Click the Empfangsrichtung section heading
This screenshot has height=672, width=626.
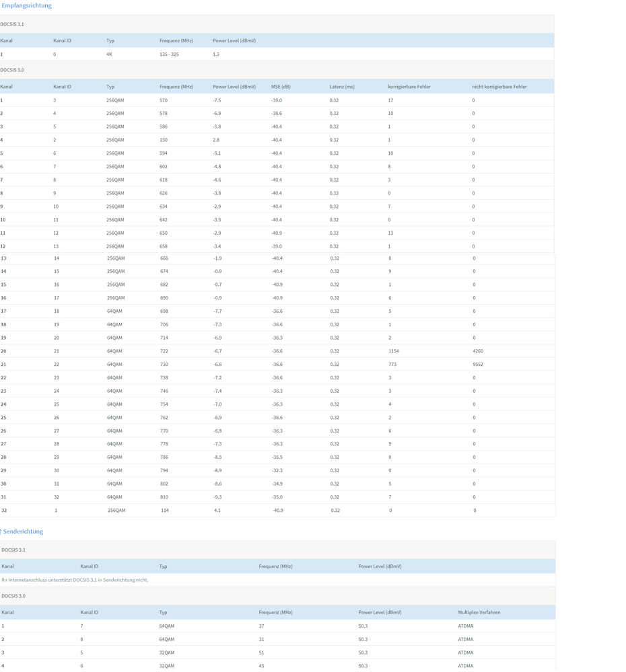(26, 5)
